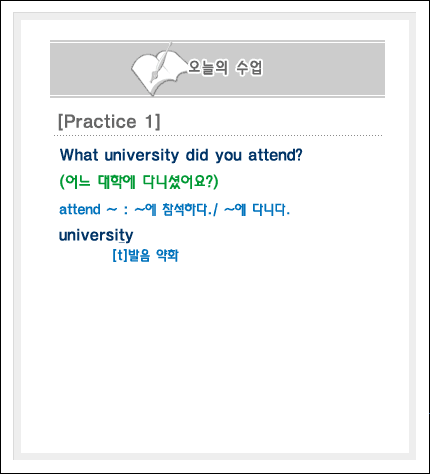Click the [t]발음 약화 pronunciation note
Viewport: 430px width, 474px height.
145,255
